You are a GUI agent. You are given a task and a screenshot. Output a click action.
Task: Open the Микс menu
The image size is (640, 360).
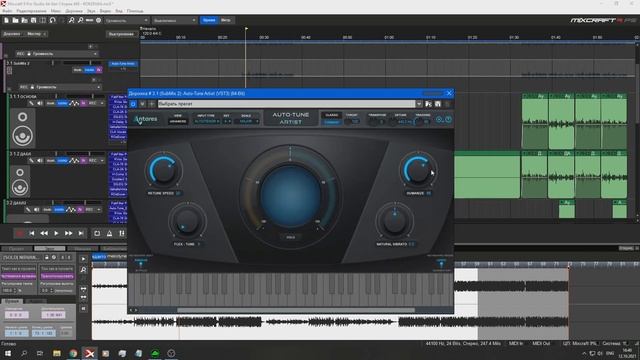(56, 11)
